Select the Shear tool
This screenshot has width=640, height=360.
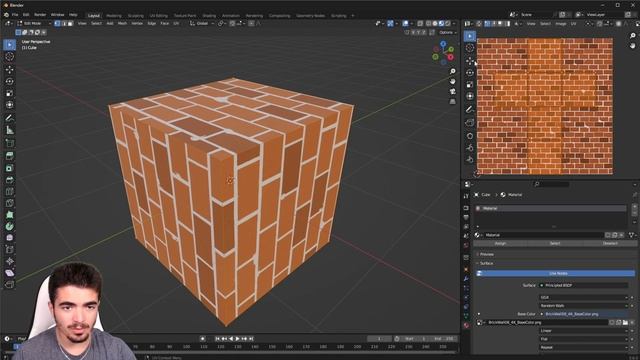[x=9, y=273]
